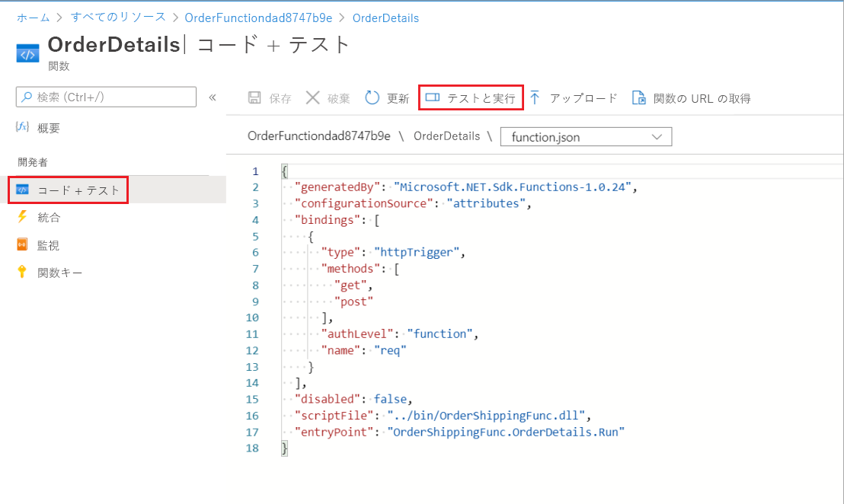This screenshot has height=504, width=844.
Task: Click the "httpTrigger" value
Action: (417, 252)
